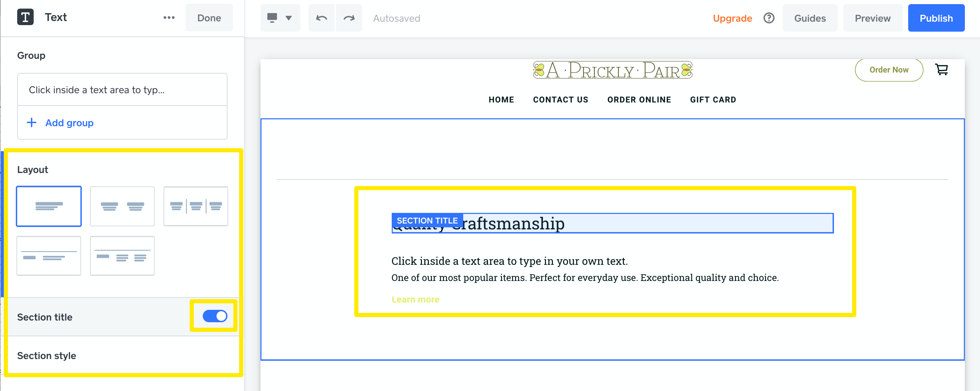
Task: Click the redo arrow icon
Action: [x=349, y=18]
